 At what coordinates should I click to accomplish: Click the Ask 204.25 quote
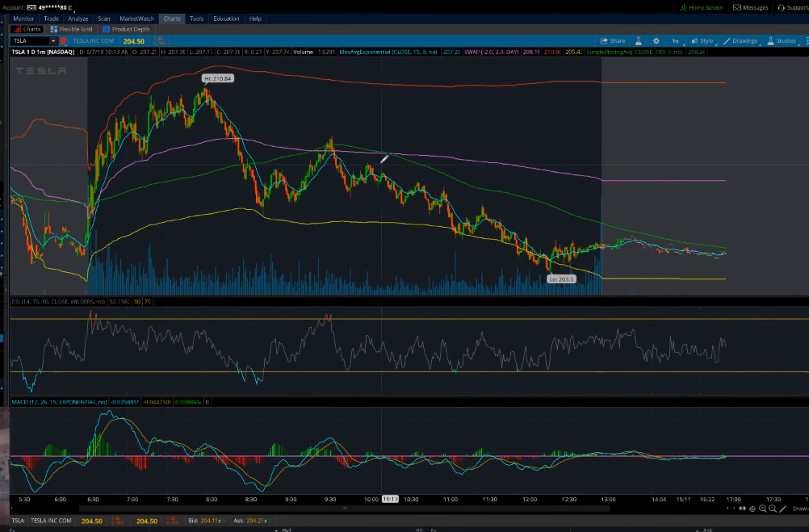coord(252,521)
